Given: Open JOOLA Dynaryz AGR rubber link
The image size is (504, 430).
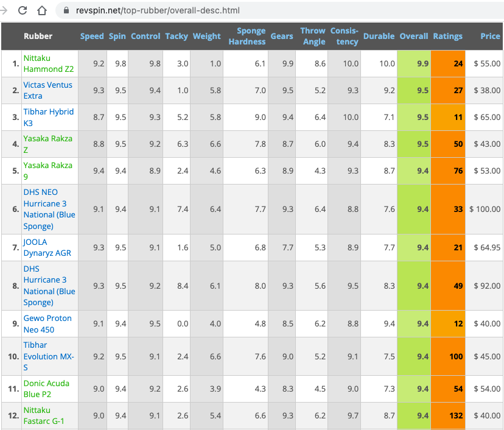Looking at the screenshot, I should [x=47, y=247].
